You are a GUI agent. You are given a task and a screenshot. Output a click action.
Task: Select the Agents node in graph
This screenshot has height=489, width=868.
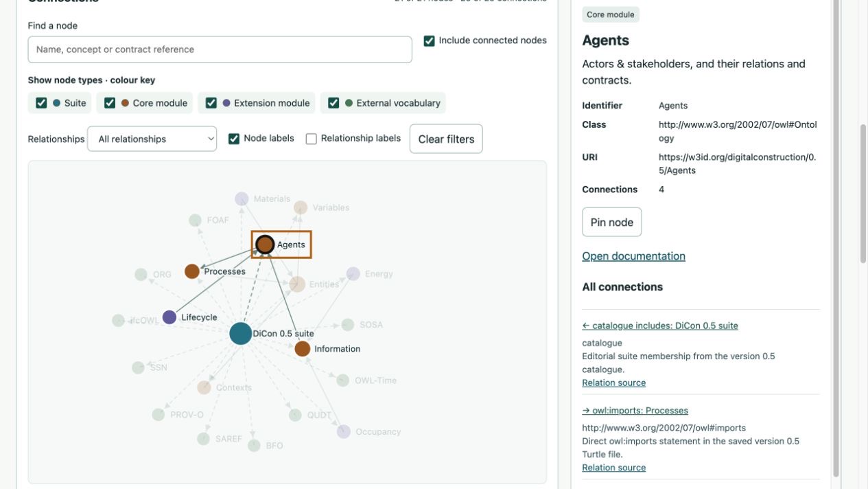tap(265, 244)
